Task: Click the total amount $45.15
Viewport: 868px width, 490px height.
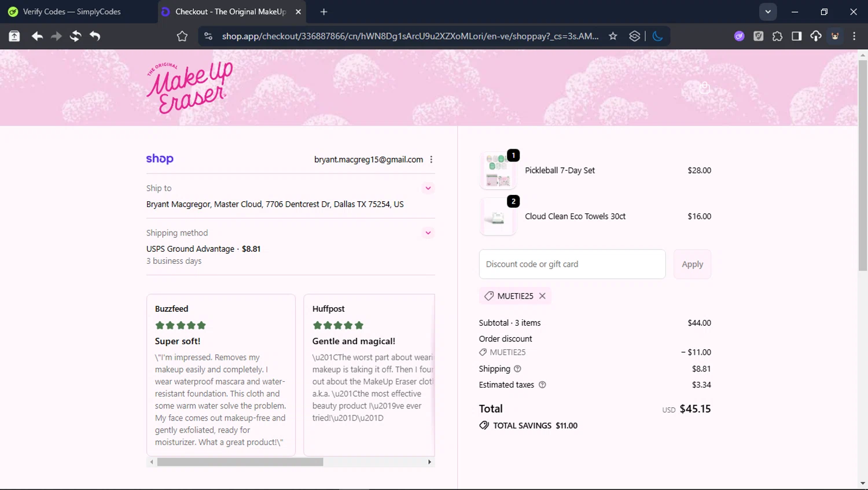Action: click(x=695, y=409)
